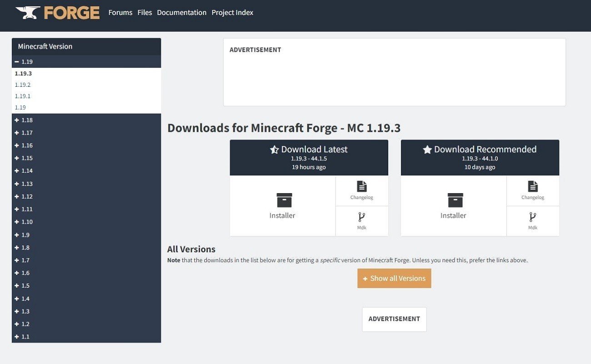Image resolution: width=591 pixels, height=364 pixels.
Task: Select Minecraft version 1.19.2
Action: click(x=23, y=85)
